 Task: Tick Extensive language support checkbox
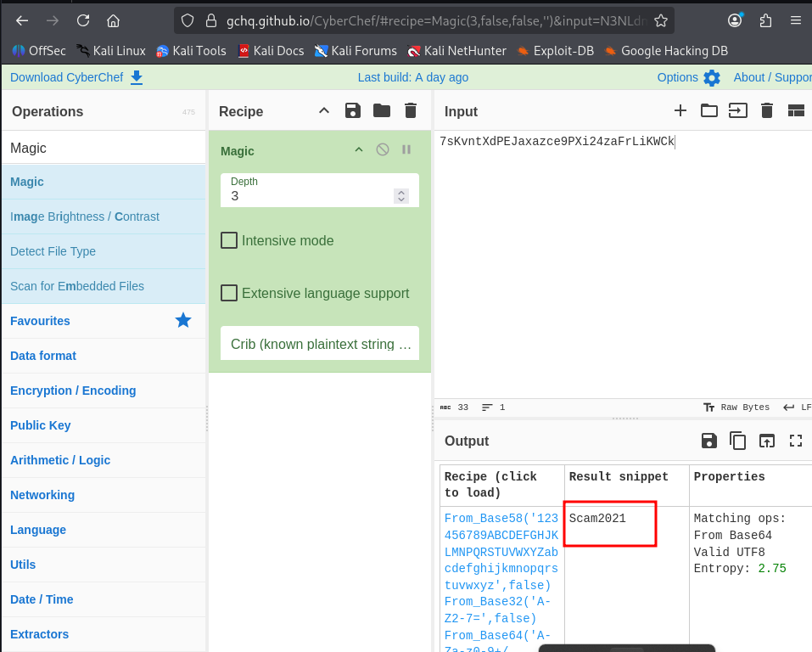click(229, 293)
